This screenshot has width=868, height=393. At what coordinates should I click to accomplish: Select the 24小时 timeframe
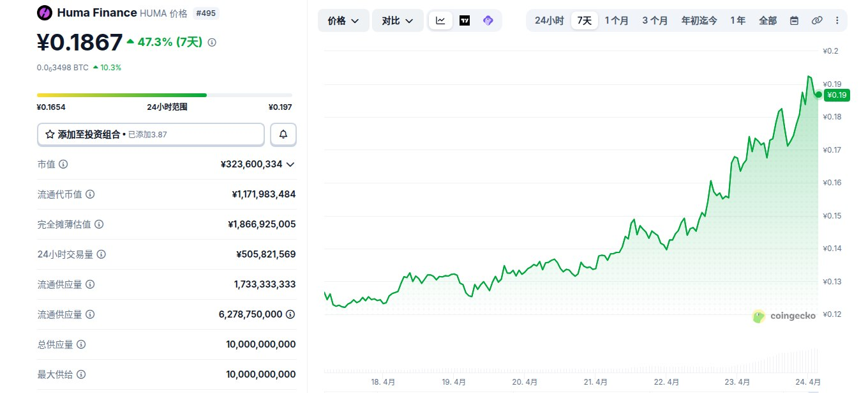pyautogui.click(x=549, y=20)
